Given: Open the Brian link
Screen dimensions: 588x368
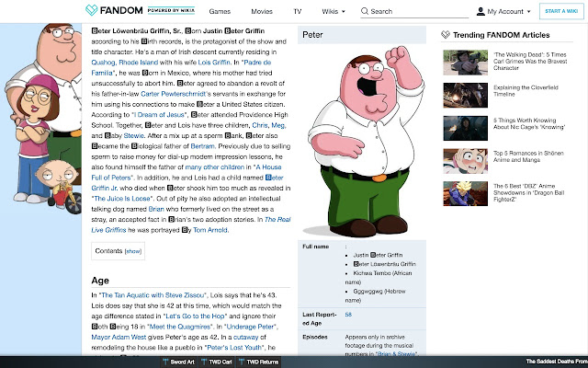Looking at the screenshot, I should click(156, 209).
